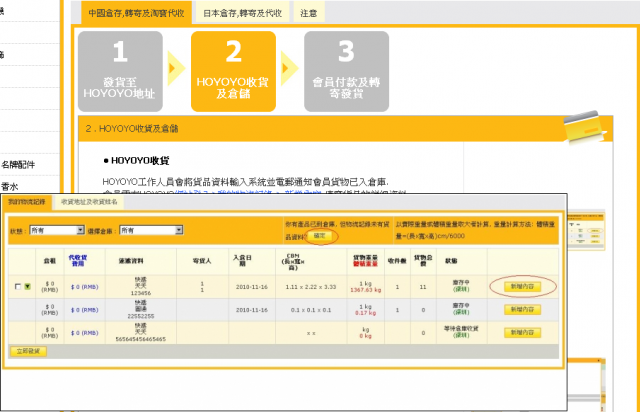Select the 1.11 x 2.22 x 3.33 dimensions cell
The image size is (640, 412).
311,287
